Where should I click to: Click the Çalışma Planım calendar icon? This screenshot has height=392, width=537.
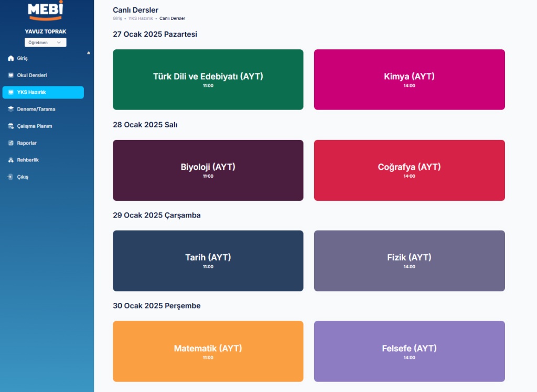pos(11,126)
